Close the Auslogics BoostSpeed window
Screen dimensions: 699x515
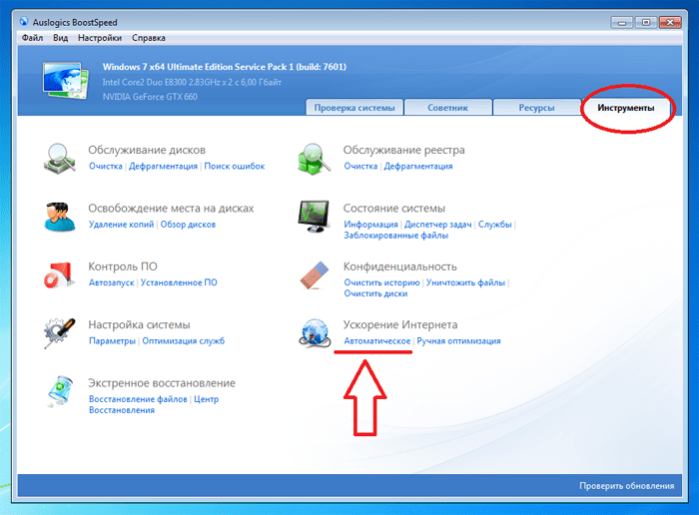(x=670, y=22)
